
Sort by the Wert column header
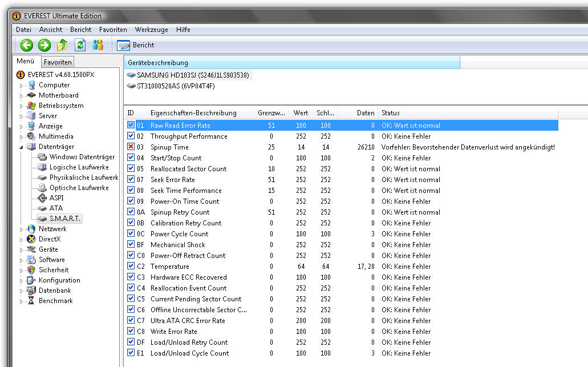[301, 113]
